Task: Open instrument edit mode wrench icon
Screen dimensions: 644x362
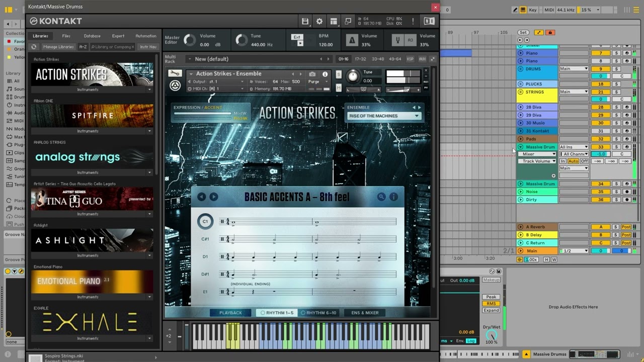Action: click(175, 73)
